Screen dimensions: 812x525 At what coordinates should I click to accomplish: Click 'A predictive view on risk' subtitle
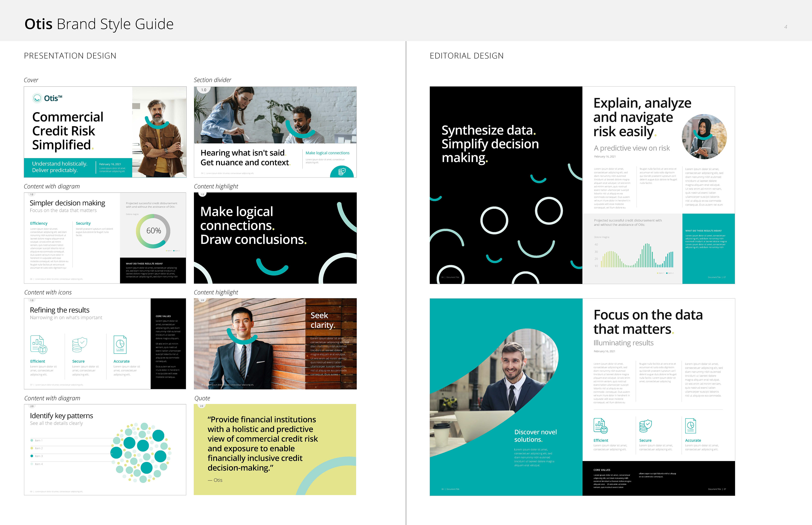click(x=631, y=148)
